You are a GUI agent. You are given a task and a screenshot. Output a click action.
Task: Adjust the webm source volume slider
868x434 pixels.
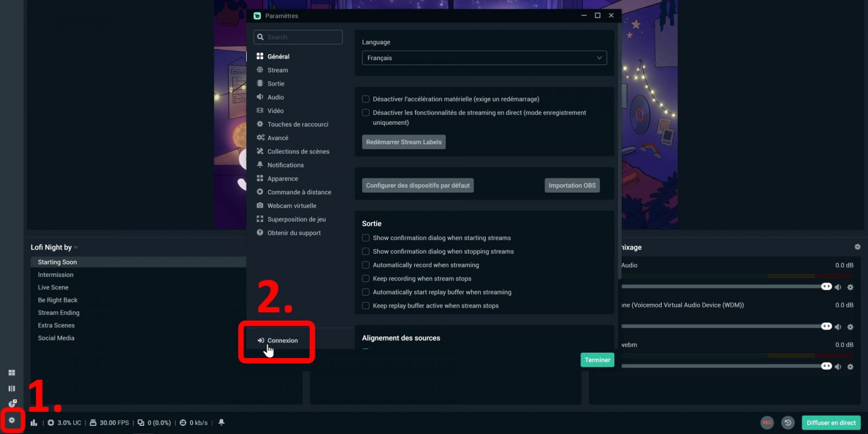(x=726, y=366)
